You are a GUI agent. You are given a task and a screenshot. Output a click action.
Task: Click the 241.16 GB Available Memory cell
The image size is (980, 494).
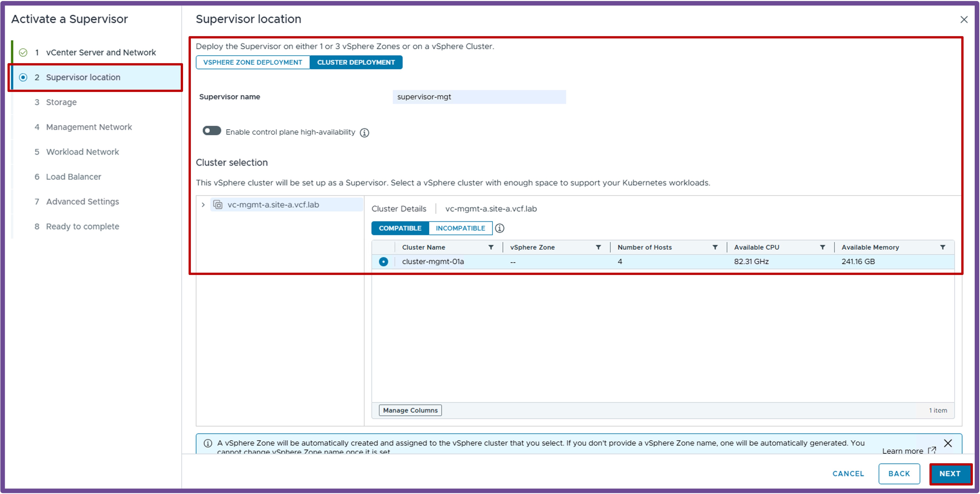click(858, 262)
